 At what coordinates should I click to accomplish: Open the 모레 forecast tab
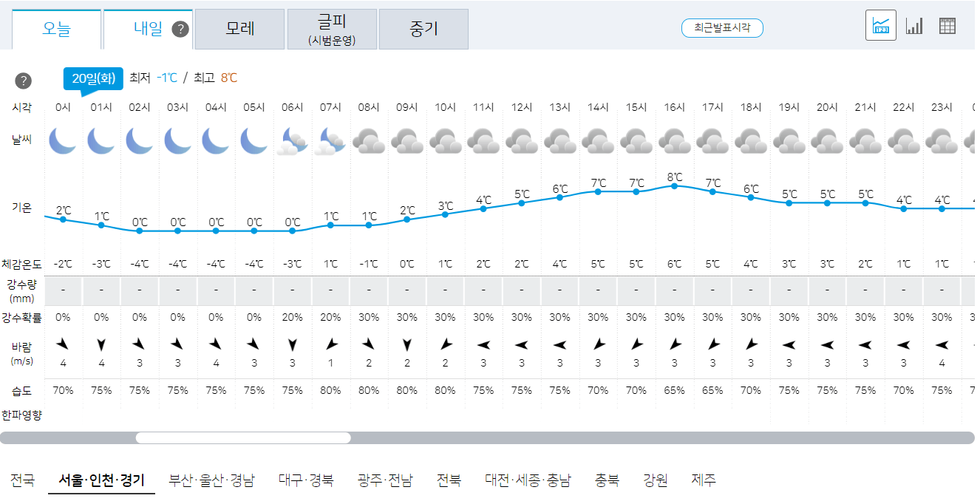coord(239,29)
